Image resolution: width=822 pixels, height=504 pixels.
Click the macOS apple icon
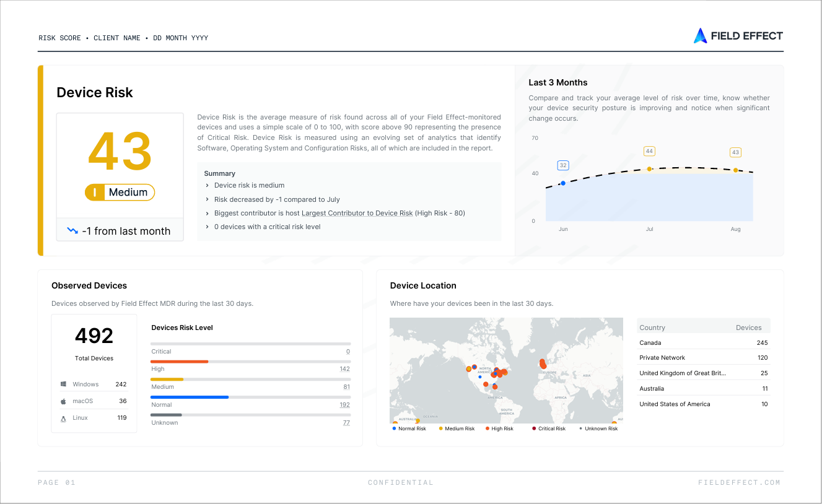click(x=63, y=401)
